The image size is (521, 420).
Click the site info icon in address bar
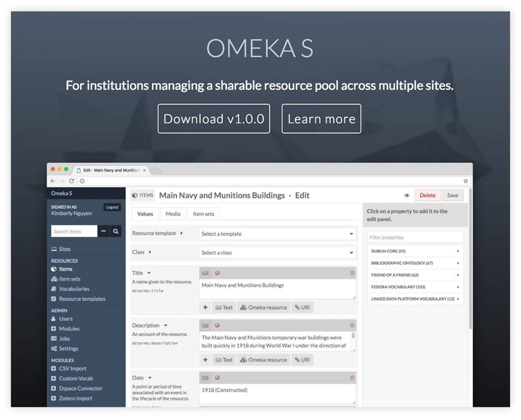coord(82,181)
